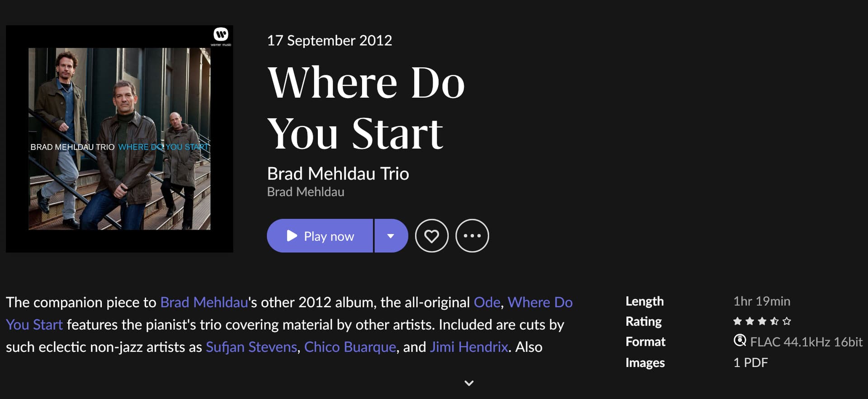
Task: Open the Chico Buarque artist link
Action: pos(350,347)
